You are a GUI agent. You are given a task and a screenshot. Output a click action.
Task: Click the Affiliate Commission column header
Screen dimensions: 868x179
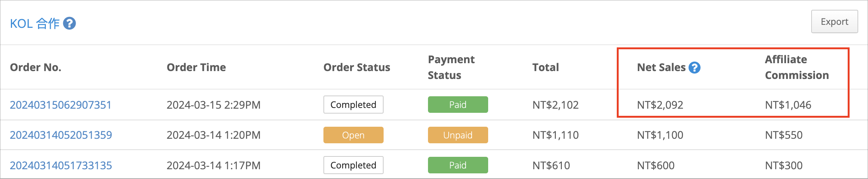click(797, 67)
